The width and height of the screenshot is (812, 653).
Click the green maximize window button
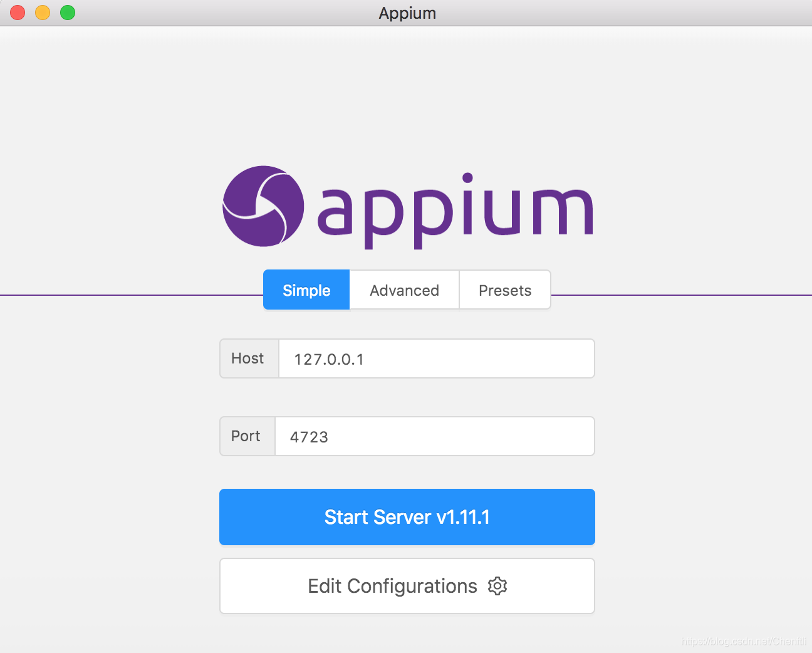68,13
